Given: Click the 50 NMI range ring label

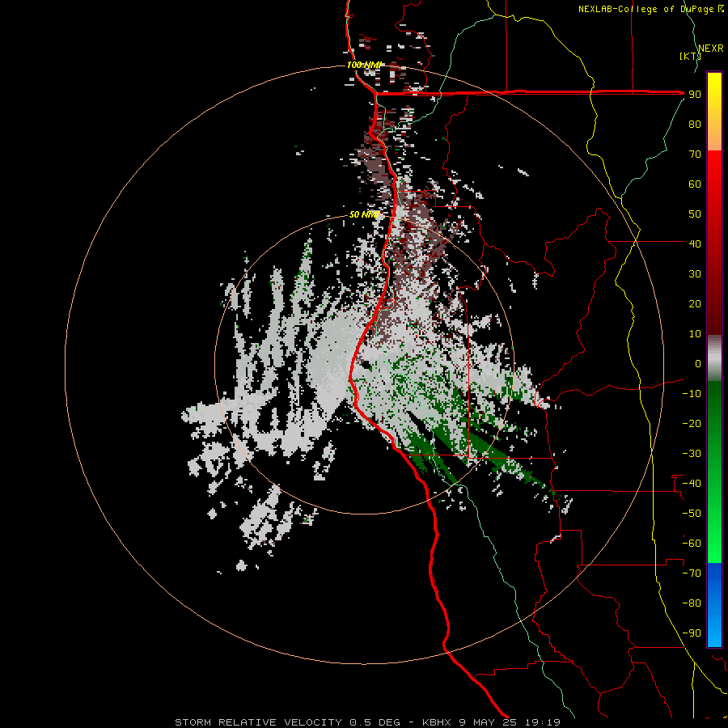Looking at the screenshot, I should (364, 214).
